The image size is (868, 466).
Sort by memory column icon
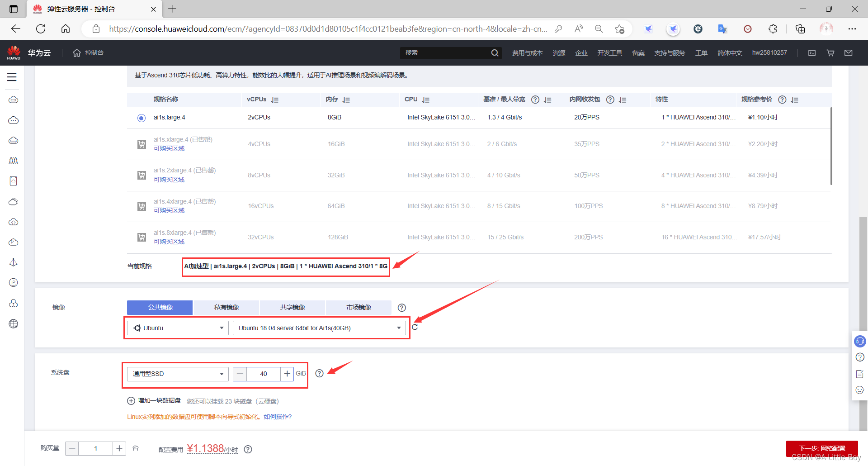tap(346, 100)
